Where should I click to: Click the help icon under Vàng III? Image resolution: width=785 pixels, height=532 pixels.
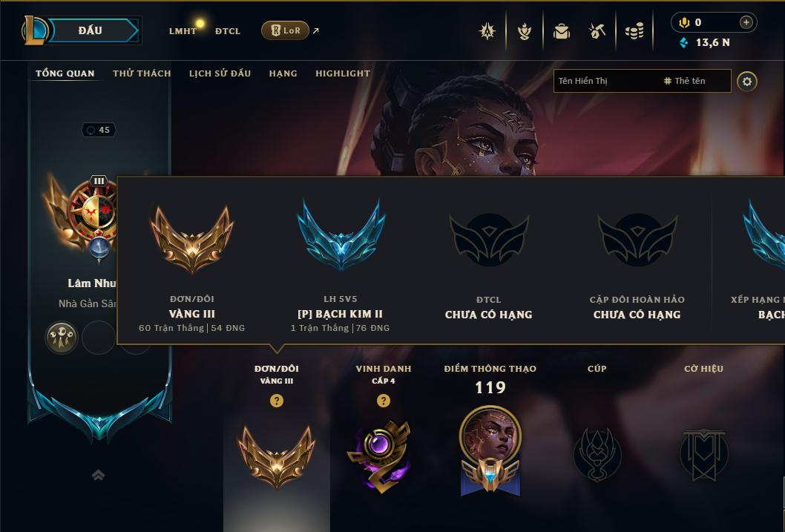coord(276,401)
